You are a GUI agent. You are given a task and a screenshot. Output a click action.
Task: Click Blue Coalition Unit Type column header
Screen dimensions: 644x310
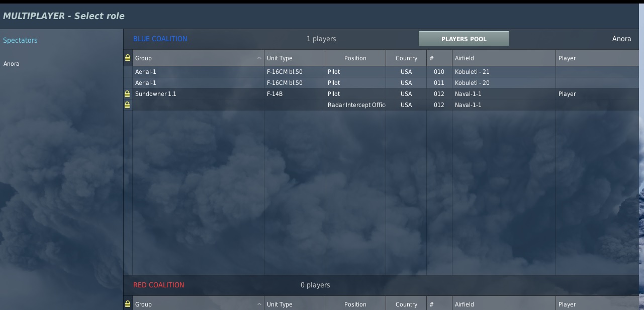pyautogui.click(x=295, y=58)
